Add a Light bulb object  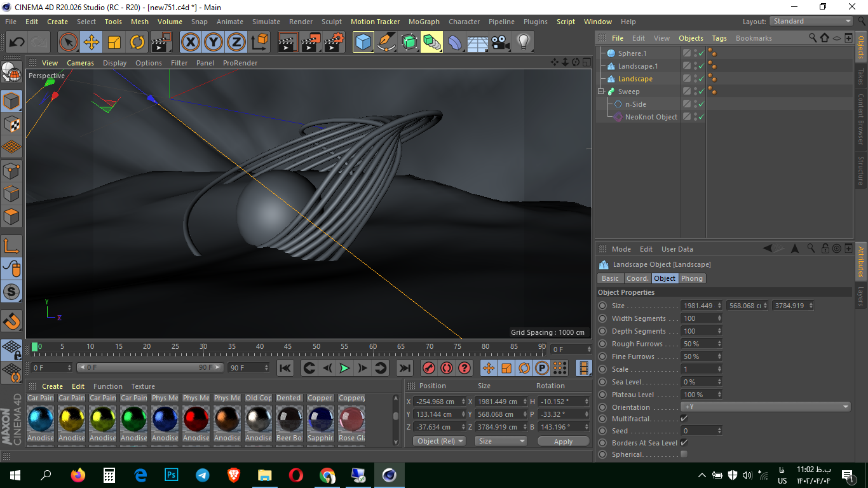point(523,43)
